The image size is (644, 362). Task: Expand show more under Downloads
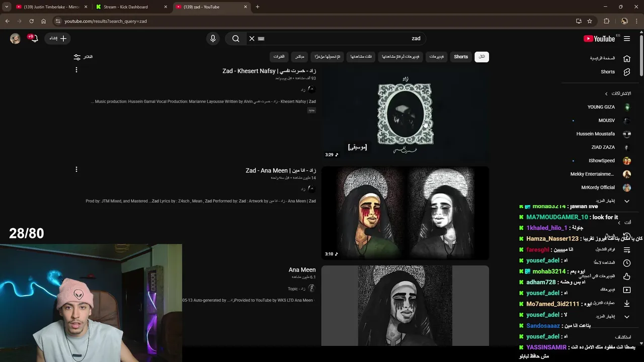click(627, 316)
